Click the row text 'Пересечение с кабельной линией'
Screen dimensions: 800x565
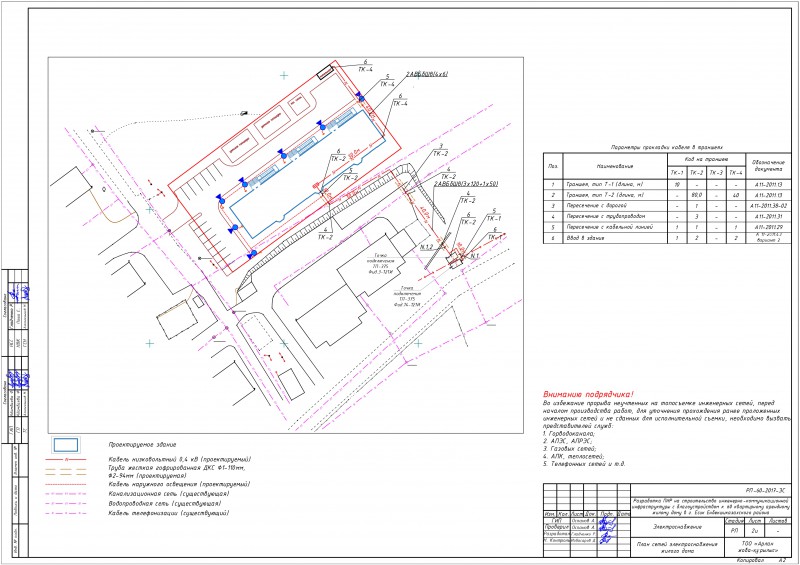609,227
